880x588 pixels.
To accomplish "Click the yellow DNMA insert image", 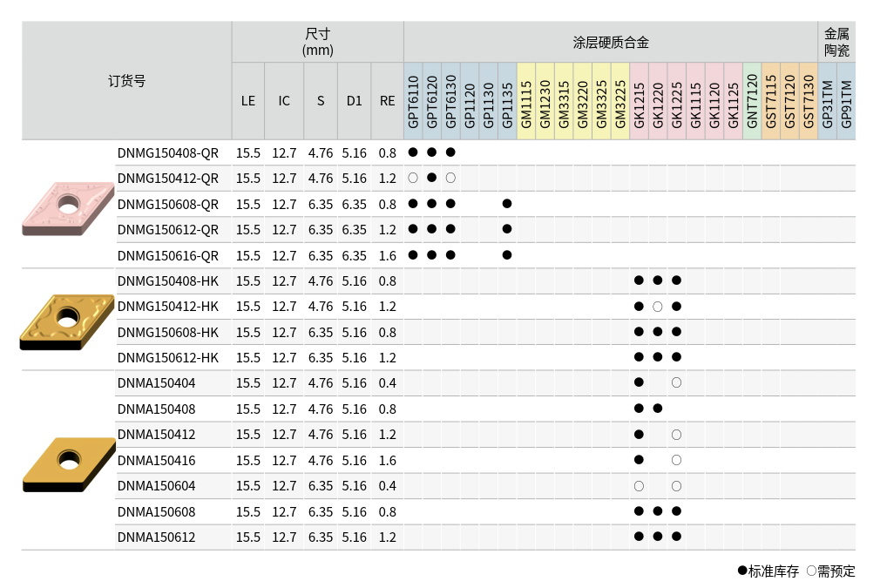I will [x=68, y=463].
